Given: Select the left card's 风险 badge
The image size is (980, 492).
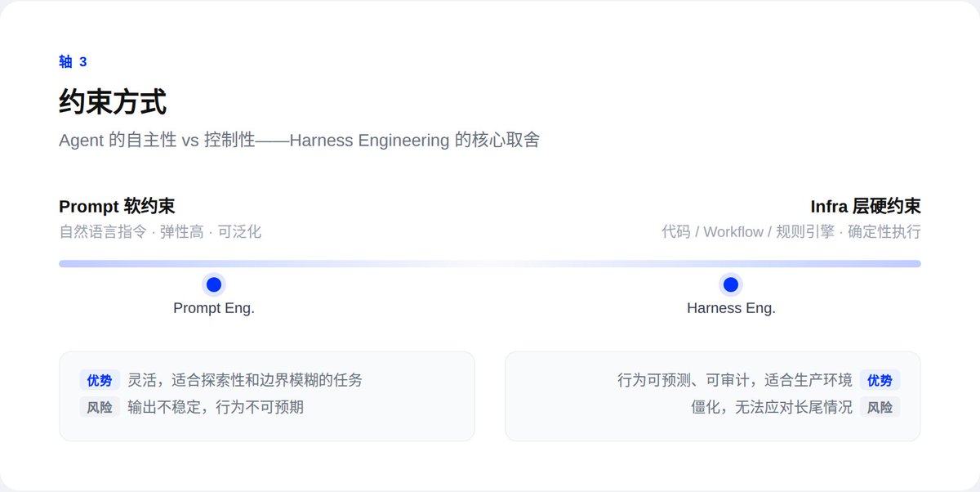Looking at the screenshot, I should 100,407.
